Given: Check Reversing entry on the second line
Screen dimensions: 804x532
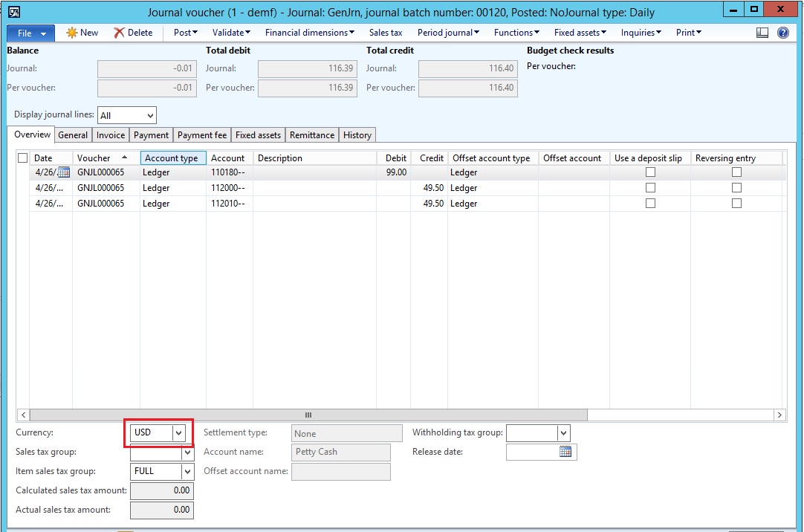Looking at the screenshot, I should pyautogui.click(x=736, y=188).
